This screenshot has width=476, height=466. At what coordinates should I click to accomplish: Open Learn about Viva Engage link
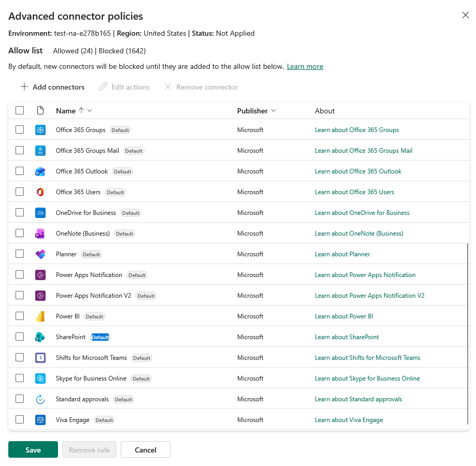(x=349, y=420)
